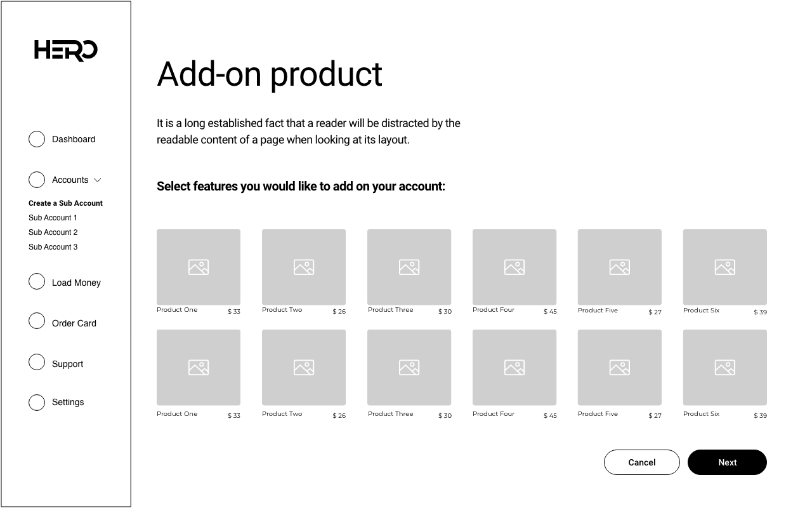Collapse the Accounts chevron arrow
812x508 pixels.
[98, 180]
